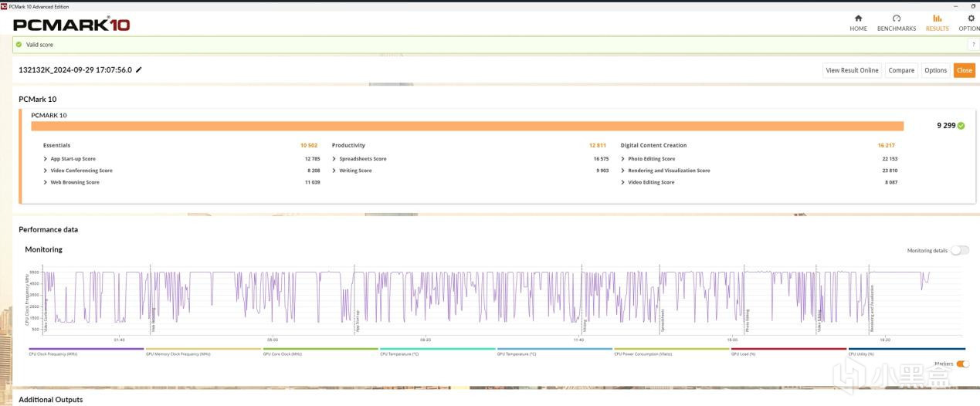Click Productivity score 12 811
The width and height of the screenshot is (980, 406).
[598, 145]
